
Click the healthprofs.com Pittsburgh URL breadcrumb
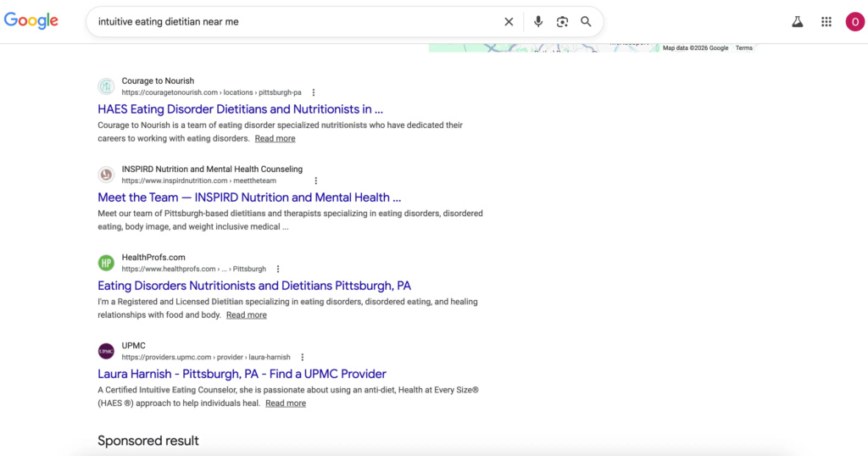pyautogui.click(x=194, y=269)
